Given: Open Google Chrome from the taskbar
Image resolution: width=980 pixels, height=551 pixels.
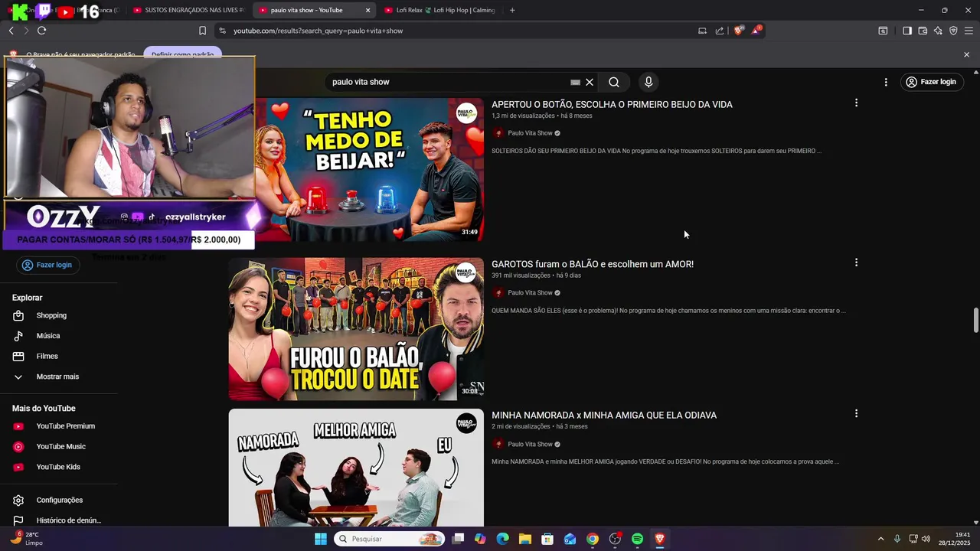Looking at the screenshot, I should [x=593, y=539].
